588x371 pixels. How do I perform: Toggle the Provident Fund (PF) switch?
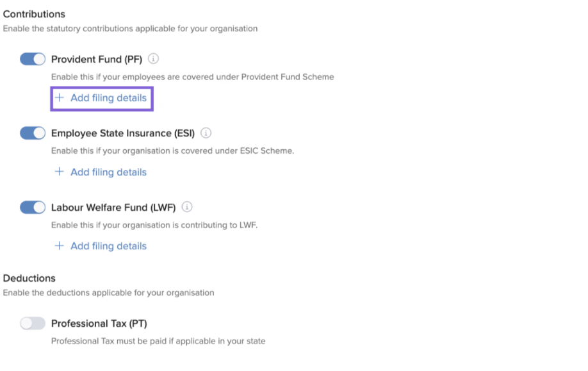(33, 59)
